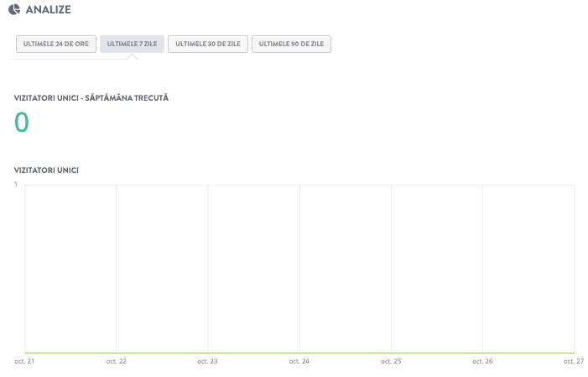Switch to Ultimele 90 de zile

point(291,44)
